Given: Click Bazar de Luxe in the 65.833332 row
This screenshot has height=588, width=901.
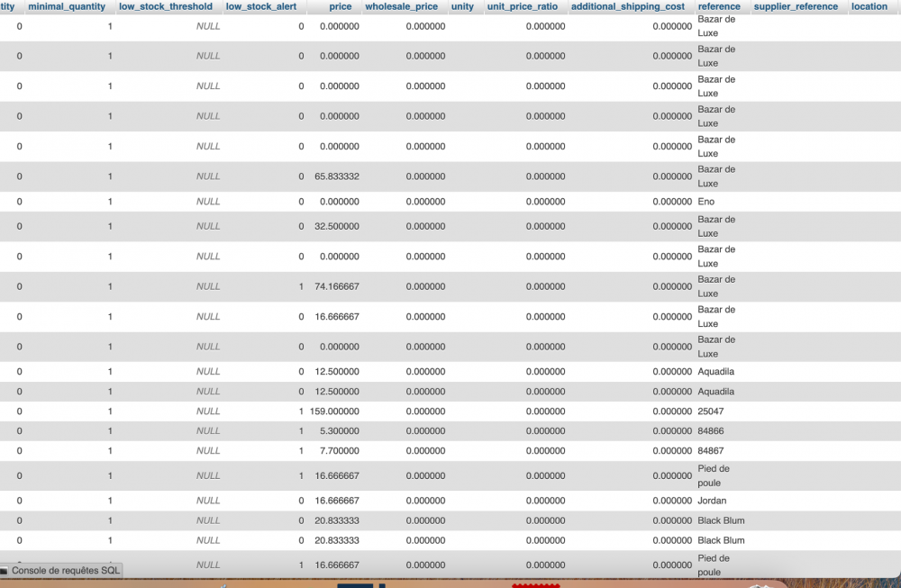Looking at the screenshot, I should pos(716,176).
